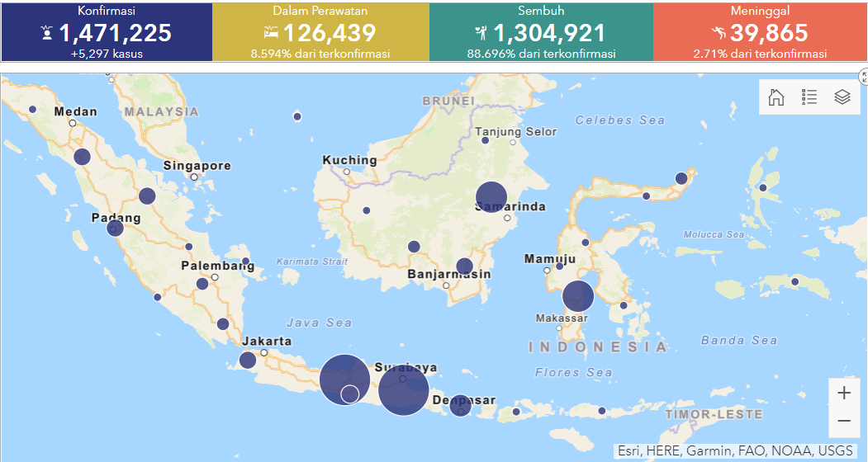
Task: Click the case bubble above Makassar
Action: click(x=578, y=296)
